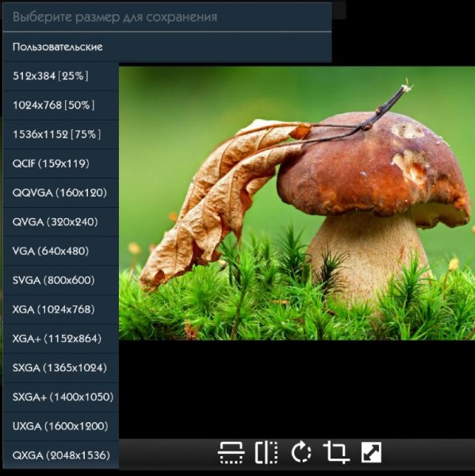The height and width of the screenshot is (476, 475).
Task: Choose 512x384 [25%] size
Action: (x=61, y=76)
